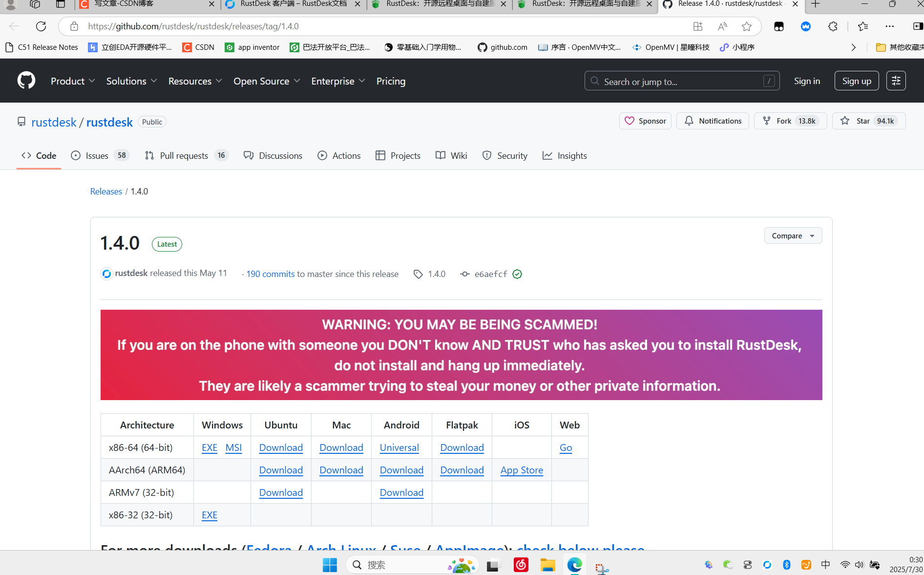Click the read aloud icon in address bar
Screen dimensions: 924x575
(x=722, y=26)
